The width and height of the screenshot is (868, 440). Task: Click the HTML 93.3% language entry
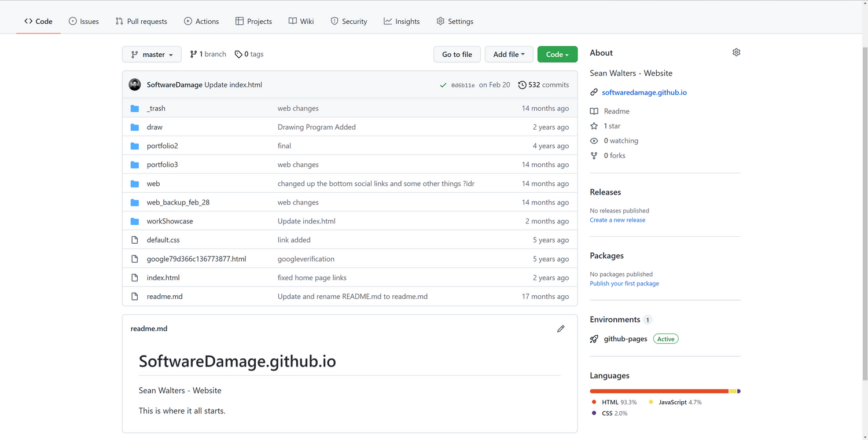[615, 402]
